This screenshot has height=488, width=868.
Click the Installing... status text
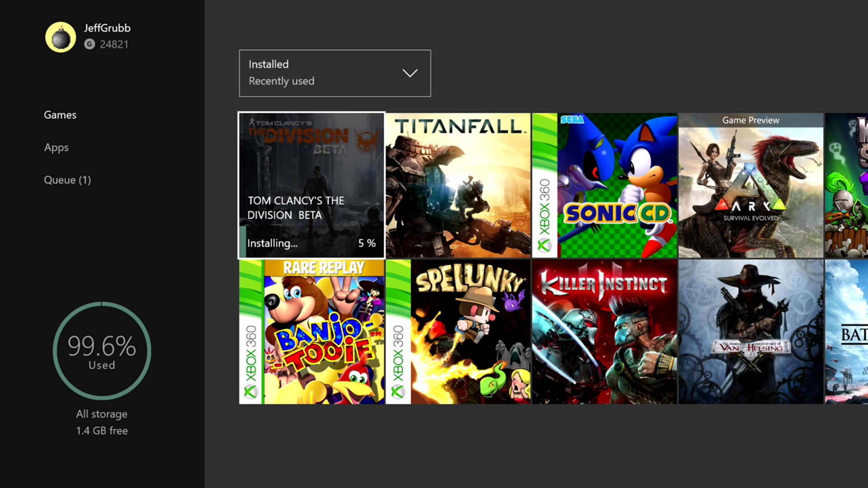[272, 243]
